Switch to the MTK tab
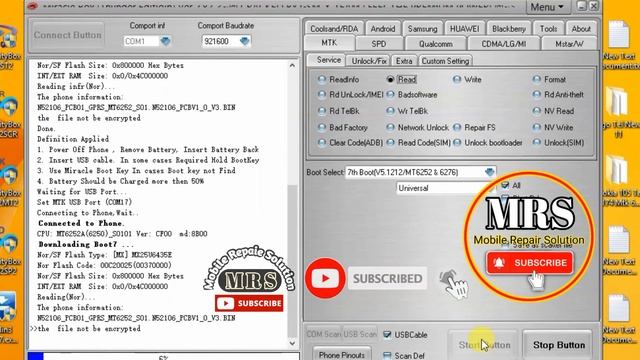This screenshot has height=360, width=640. click(x=329, y=43)
